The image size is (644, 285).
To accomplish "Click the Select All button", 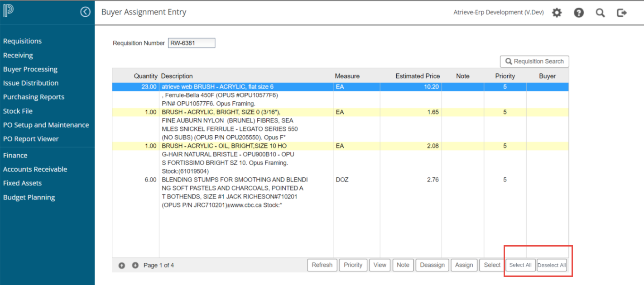I will (x=520, y=265).
